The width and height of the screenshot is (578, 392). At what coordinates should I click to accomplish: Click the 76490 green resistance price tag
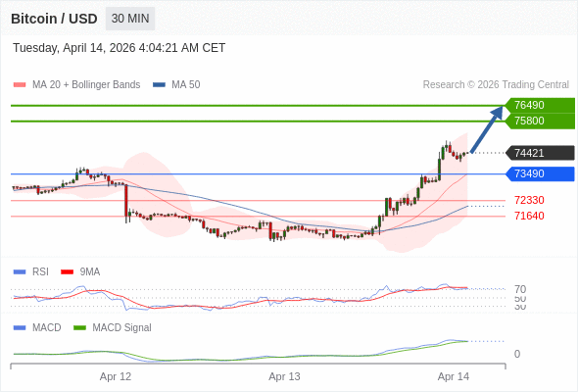[x=540, y=105]
